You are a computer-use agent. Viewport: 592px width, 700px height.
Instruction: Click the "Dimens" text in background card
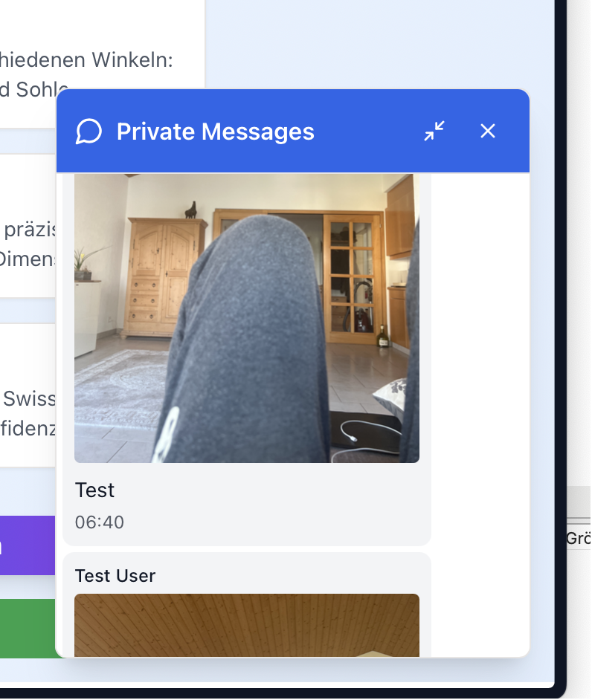[x=28, y=259]
